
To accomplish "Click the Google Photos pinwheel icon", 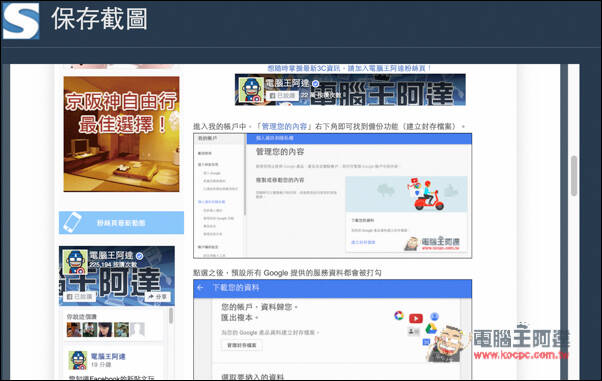I will tap(399, 316).
